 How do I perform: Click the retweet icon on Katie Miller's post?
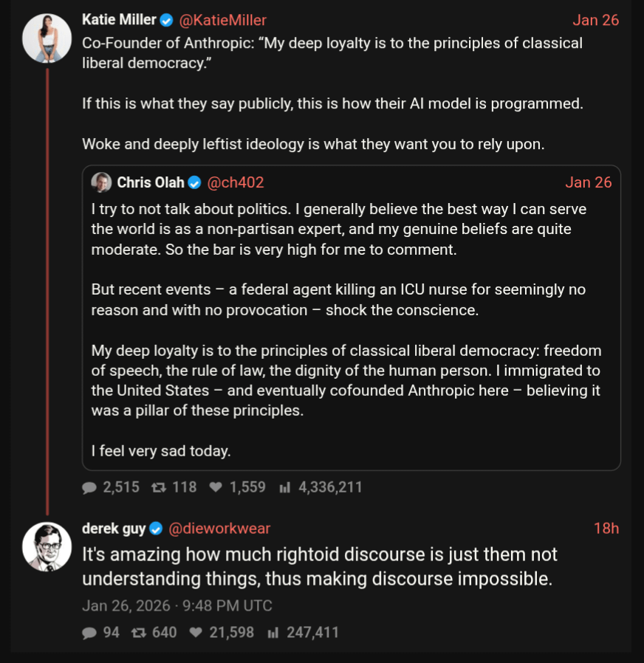(158, 487)
